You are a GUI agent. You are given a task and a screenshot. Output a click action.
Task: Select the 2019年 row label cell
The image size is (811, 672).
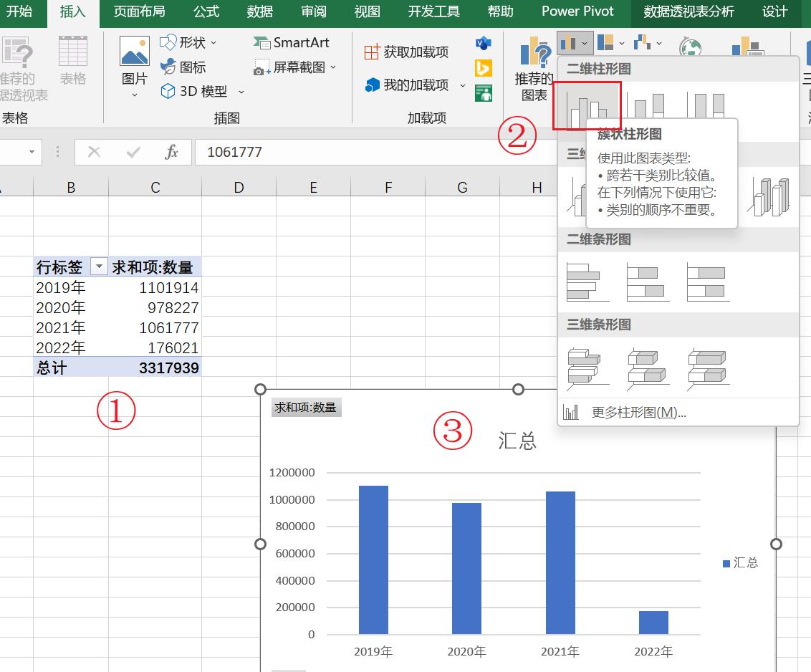71,287
